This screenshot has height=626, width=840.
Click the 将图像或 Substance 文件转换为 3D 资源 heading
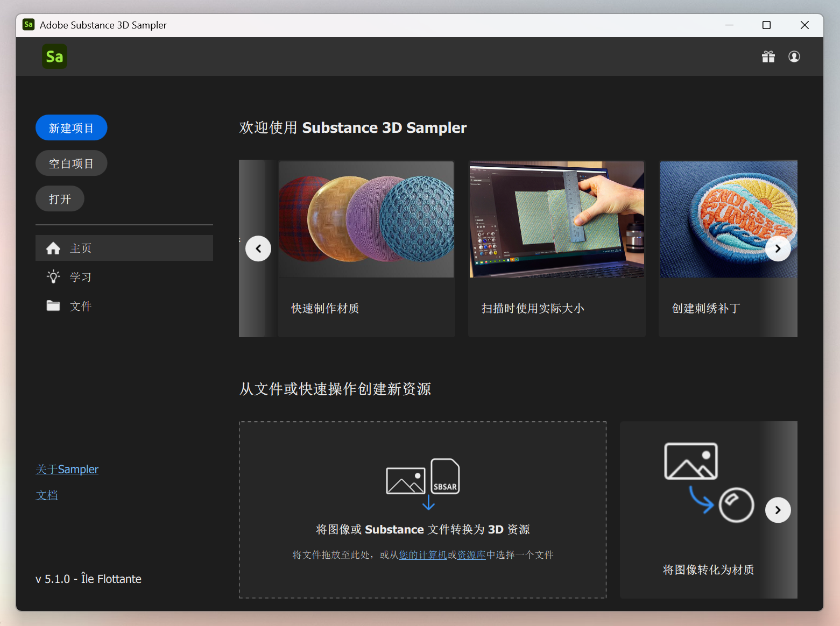coord(423,530)
